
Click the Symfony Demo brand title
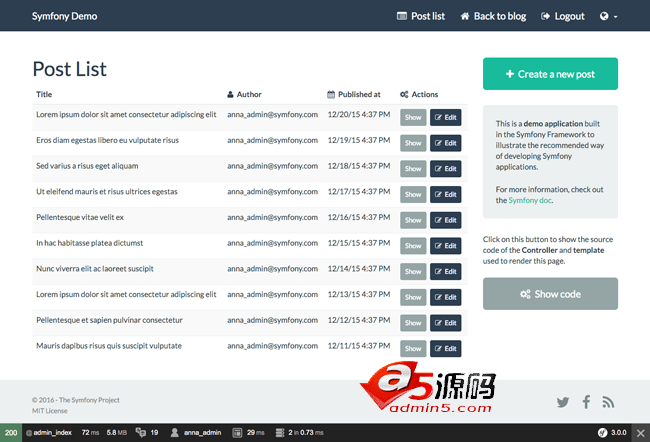(65, 16)
